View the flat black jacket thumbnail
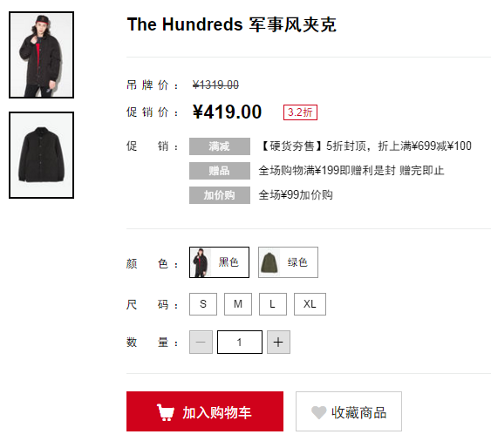 tap(41, 155)
